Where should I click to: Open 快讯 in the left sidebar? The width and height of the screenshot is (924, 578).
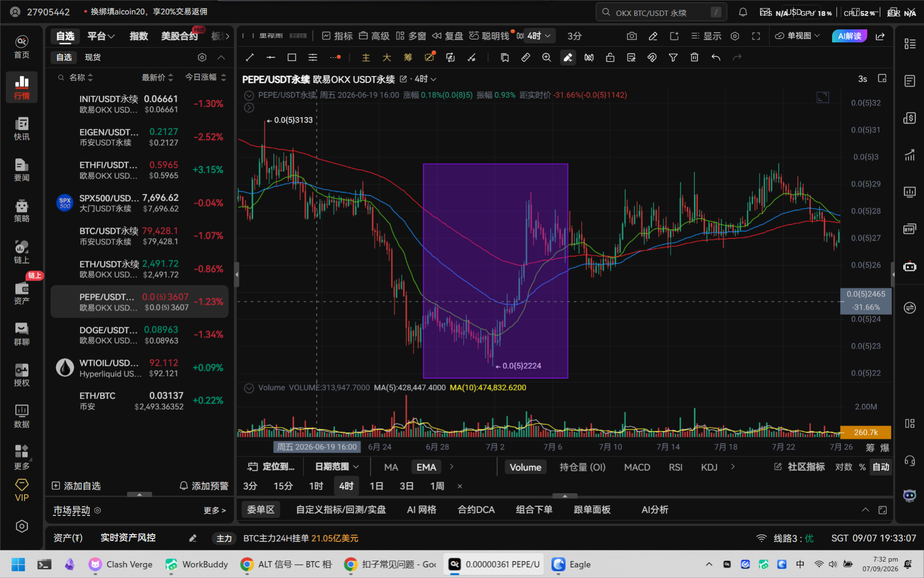tap(22, 128)
